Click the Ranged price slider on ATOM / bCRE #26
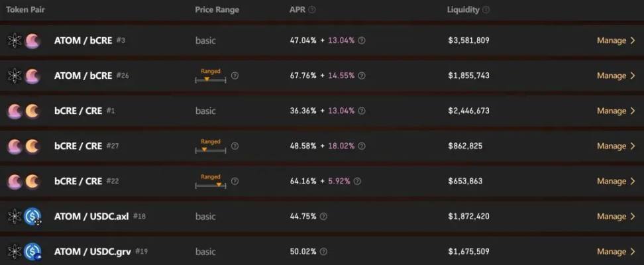This screenshot has width=644, height=265. pyautogui.click(x=210, y=79)
